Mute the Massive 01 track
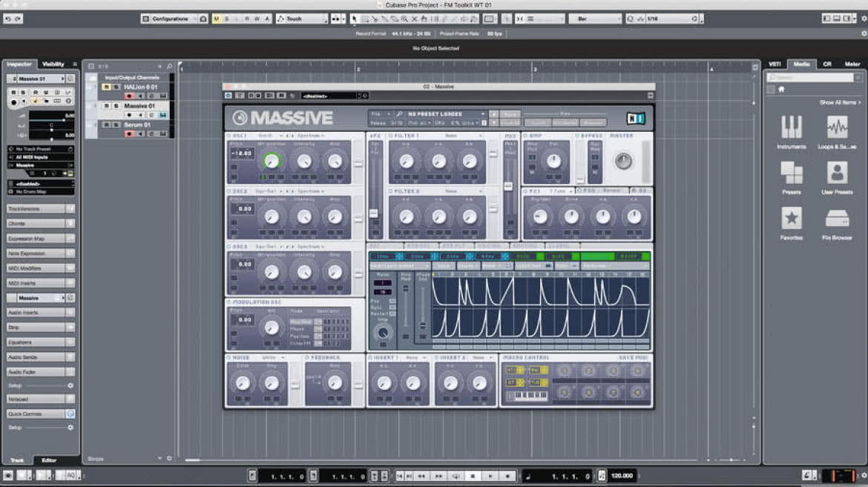Image resolution: width=868 pixels, height=487 pixels. [106, 106]
